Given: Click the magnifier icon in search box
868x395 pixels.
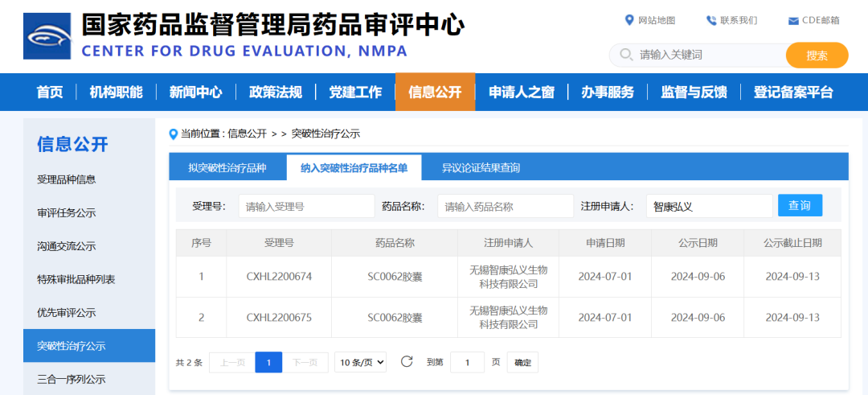Looking at the screenshot, I should 625,56.
